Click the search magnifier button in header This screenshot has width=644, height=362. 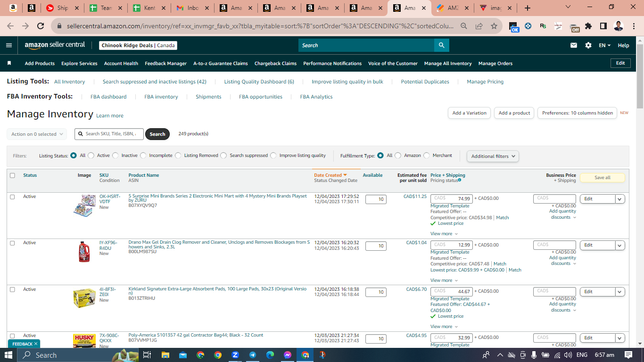(x=442, y=45)
